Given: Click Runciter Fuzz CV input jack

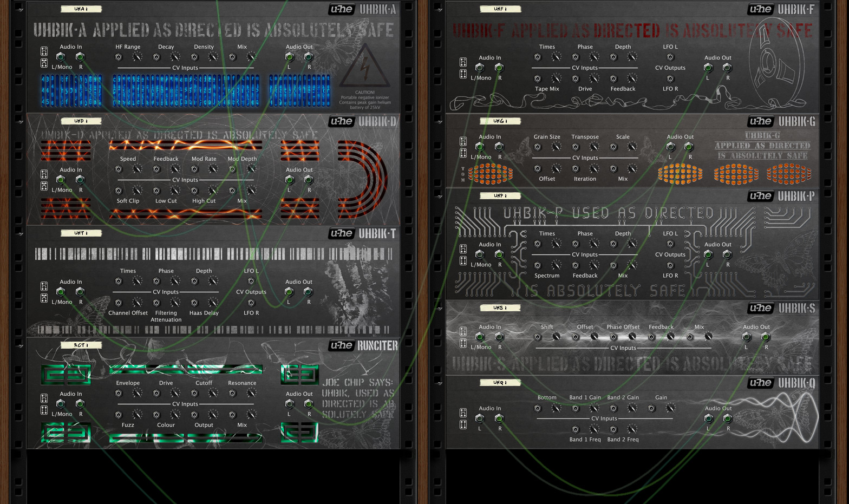Looking at the screenshot, I should [119, 415].
